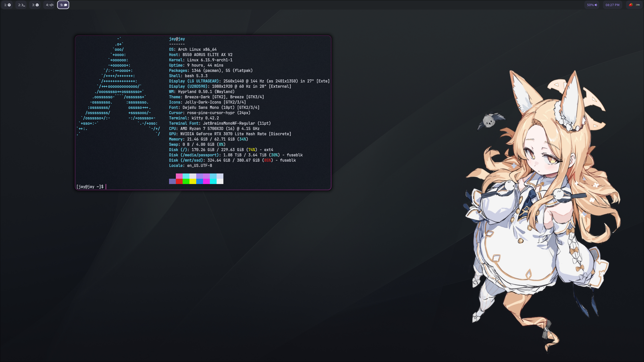644x362 pixels.
Task: Click the red 85% disk usage text
Action: click(x=267, y=160)
